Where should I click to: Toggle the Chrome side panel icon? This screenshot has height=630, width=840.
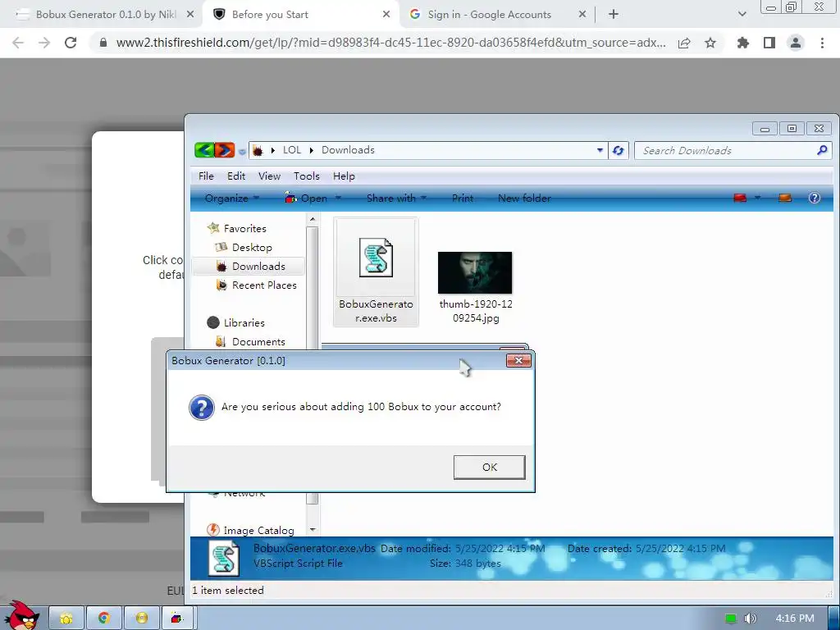coord(769,43)
